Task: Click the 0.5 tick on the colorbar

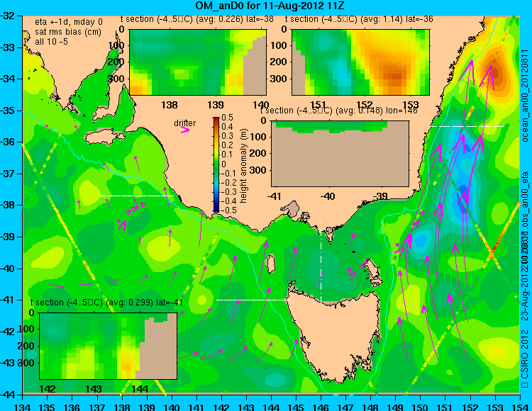Action: (x=227, y=118)
